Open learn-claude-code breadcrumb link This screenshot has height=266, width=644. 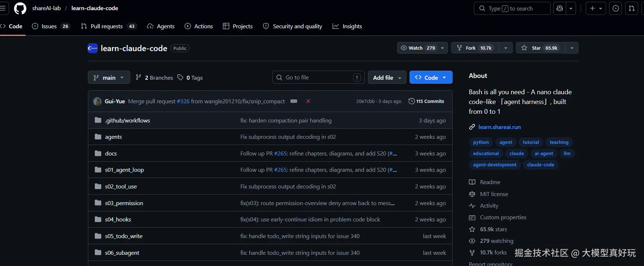[x=95, y=8]
